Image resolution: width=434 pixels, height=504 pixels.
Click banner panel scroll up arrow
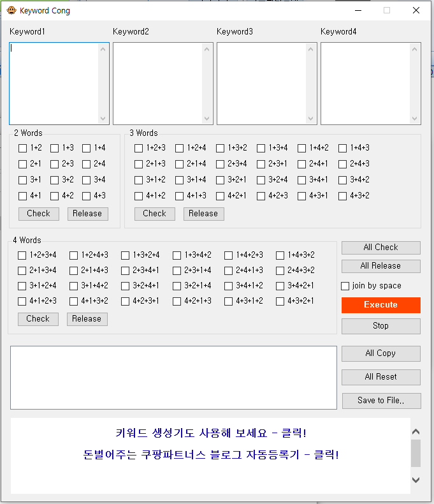click(x=416, y=432)
